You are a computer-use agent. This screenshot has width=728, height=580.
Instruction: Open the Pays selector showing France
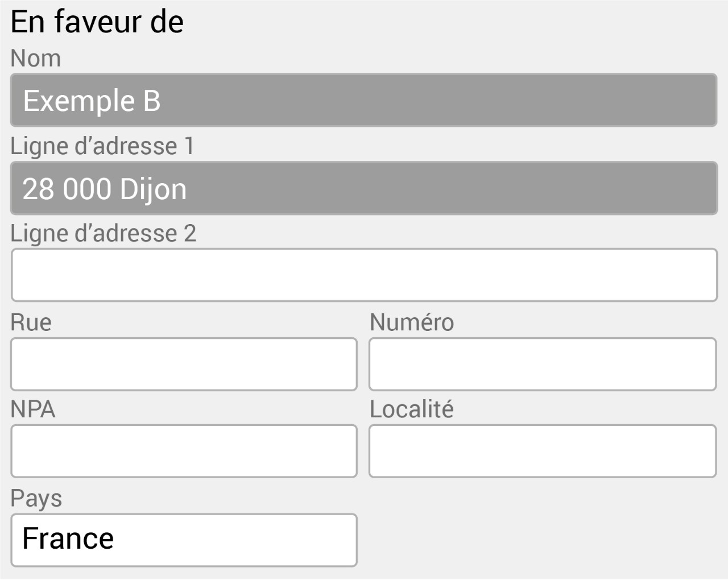[x=184, y=540]
